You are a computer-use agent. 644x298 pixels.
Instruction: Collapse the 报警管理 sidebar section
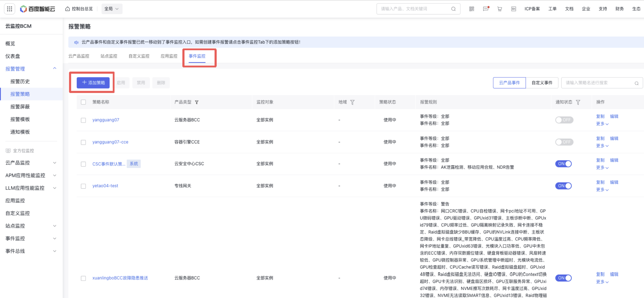(x=55, y=68)
